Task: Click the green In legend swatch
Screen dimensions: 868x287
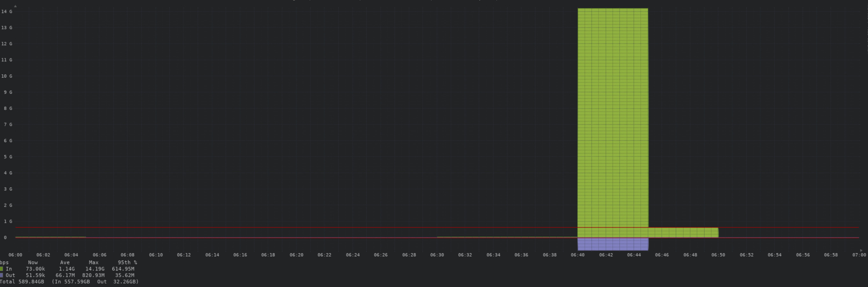Action: pyautogui.click(x=2, y=269)
